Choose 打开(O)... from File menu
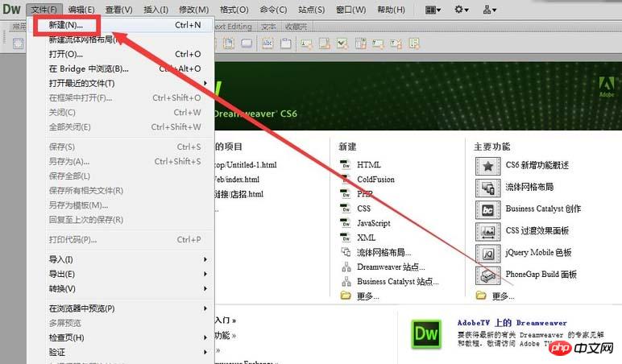Viewport: 622px width, 364px height. point(121,54)
